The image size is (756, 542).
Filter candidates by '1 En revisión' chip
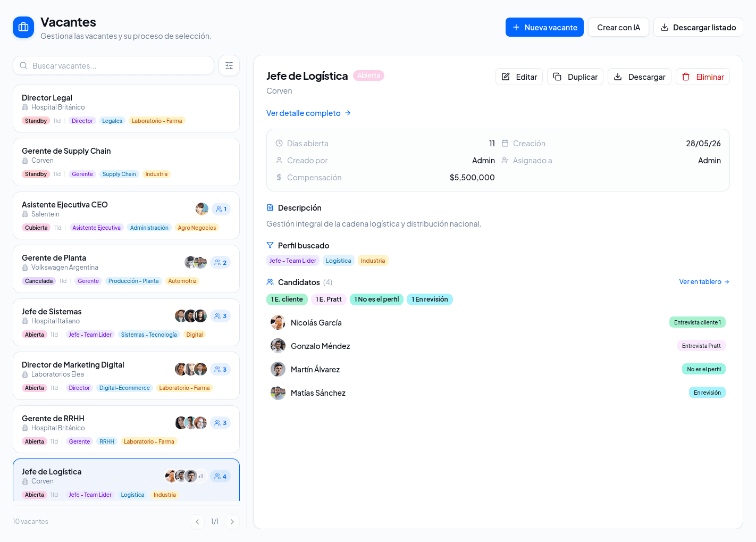pyautogui.click(x=430, y=299)
